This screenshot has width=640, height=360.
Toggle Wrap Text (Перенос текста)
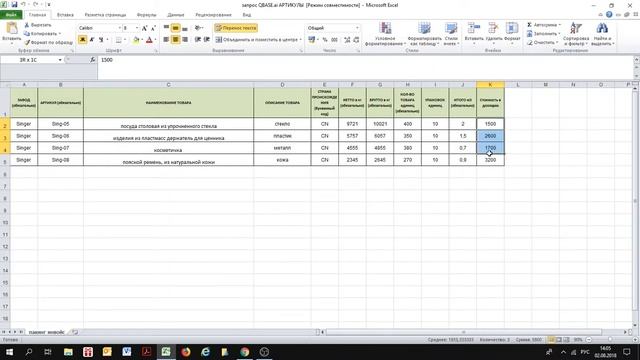pyautogui.click(x=236, y=28)
